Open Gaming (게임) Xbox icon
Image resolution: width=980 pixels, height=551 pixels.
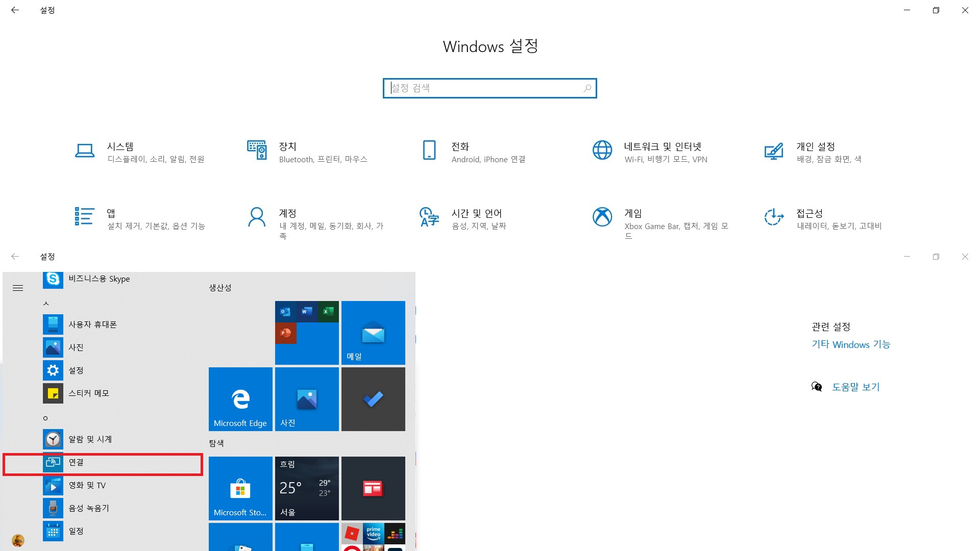(x=602, y=217)
